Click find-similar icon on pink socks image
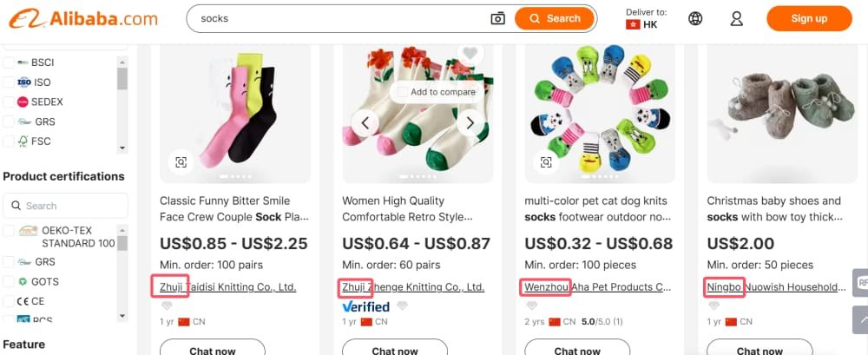This screenshot has width=868, height=355. pyautogui.click(x=181, y=161)
